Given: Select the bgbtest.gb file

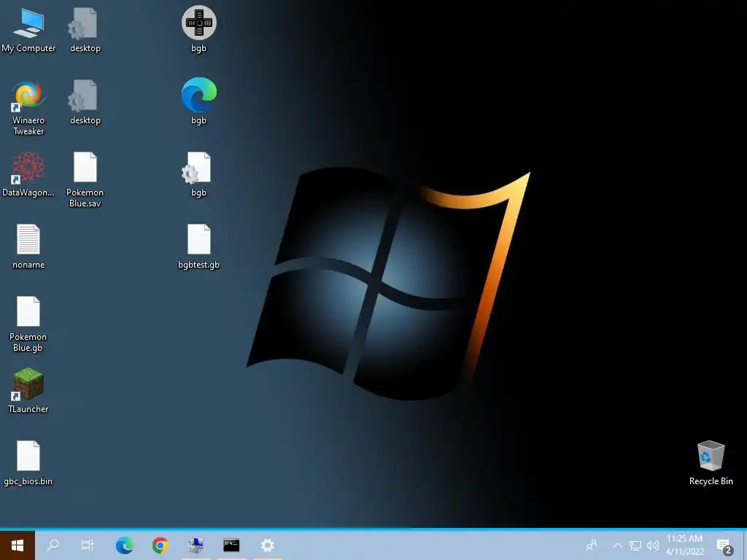Looking at the screenshot, I should (x=198, y=246).
